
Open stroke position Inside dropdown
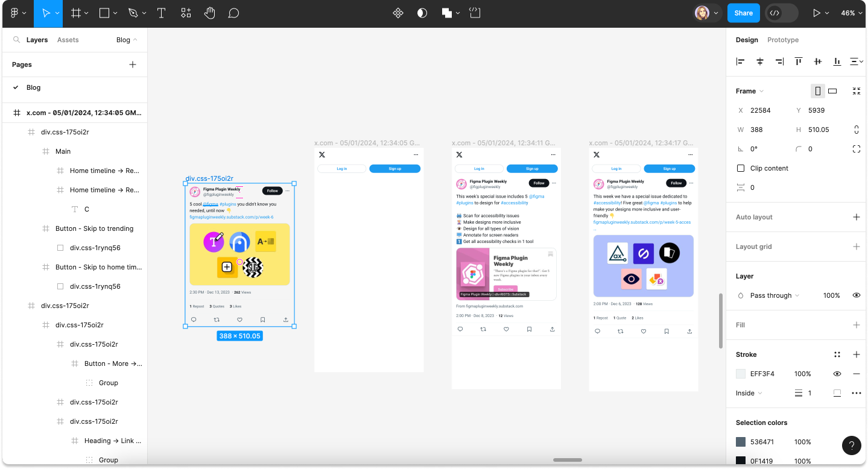(749, 393)
